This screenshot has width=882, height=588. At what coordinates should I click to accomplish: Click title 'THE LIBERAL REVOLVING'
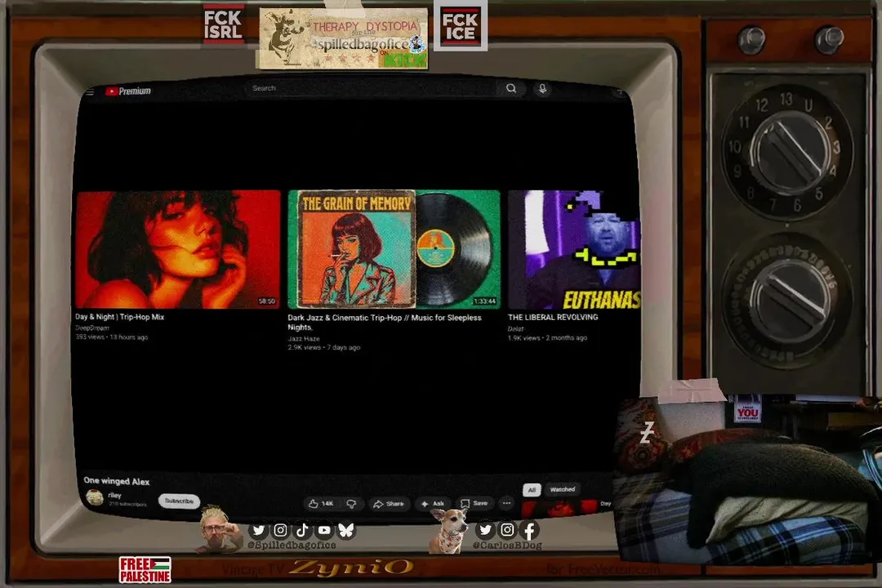click(x=553, y=318)
